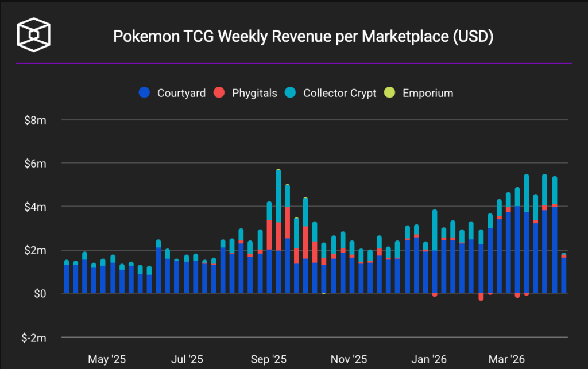Select the Mar '26 x-axis label
The height and width of the screenshot is (369, 588).
(x=506, y=360)
